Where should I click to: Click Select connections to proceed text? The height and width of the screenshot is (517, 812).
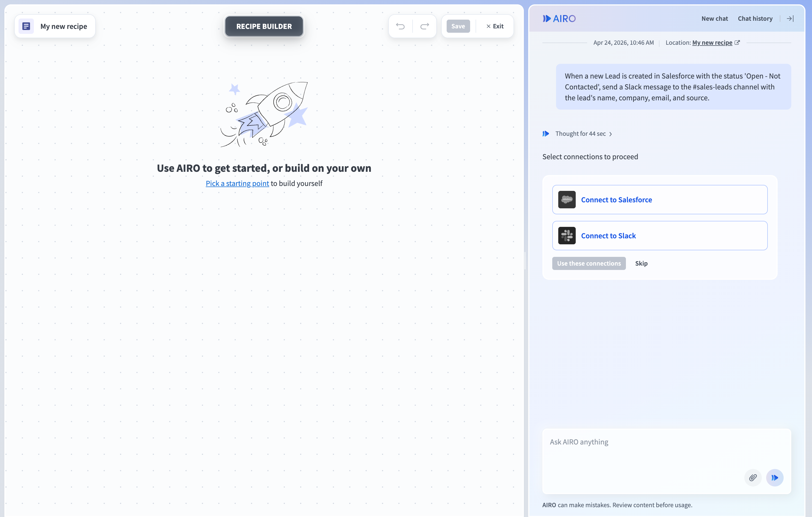tap(590, 157)
